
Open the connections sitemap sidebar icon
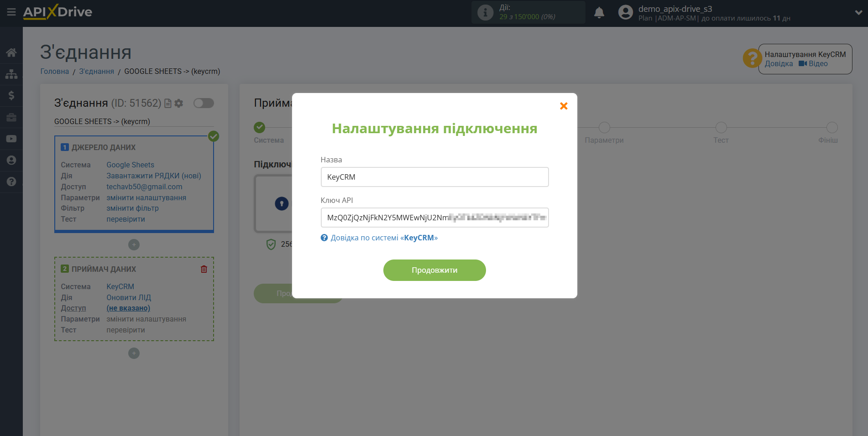11,74
